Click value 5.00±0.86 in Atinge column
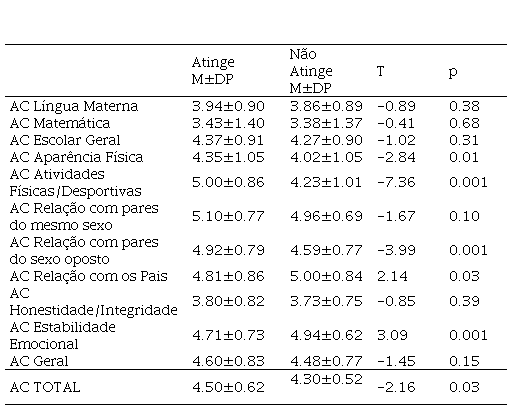The width and height of the screenshot is (512, 410). click(x=228, y=183)
